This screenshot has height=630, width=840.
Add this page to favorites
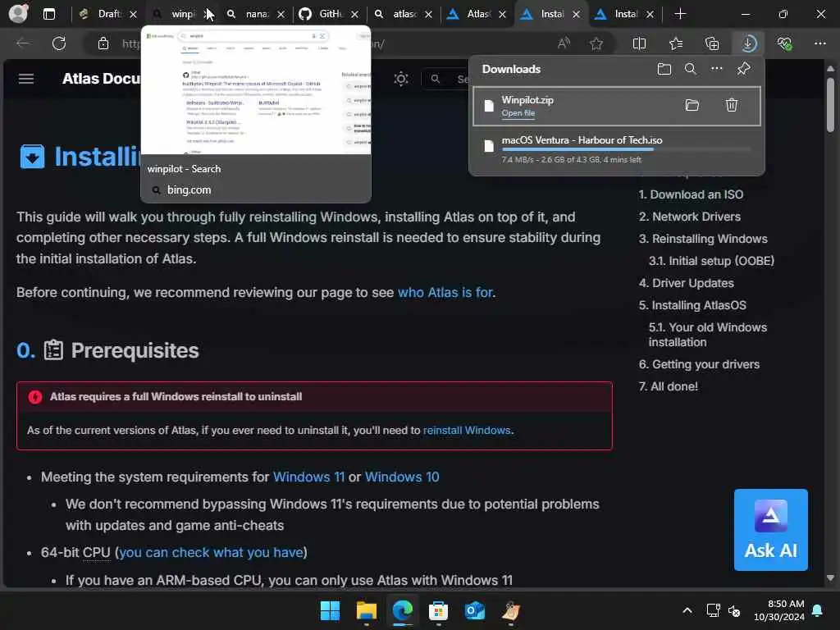point(596,43)
